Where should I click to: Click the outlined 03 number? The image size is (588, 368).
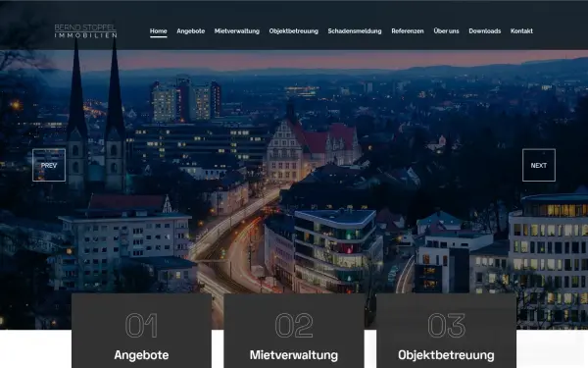(x=446, y=326)
